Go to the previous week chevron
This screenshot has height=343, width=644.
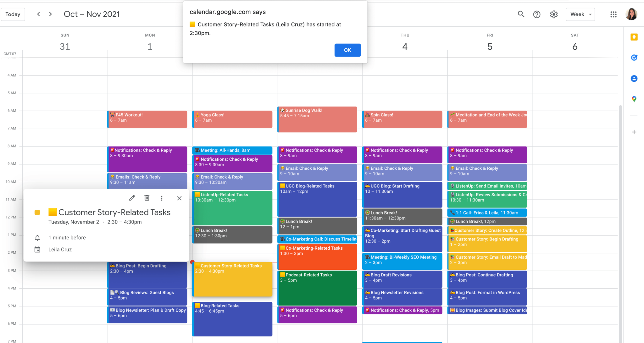click(38, 14)
